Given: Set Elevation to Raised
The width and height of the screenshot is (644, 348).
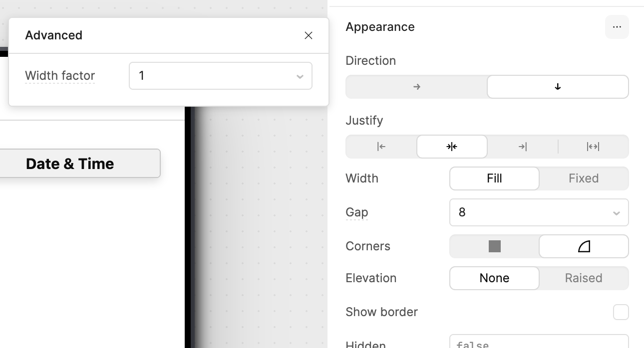Looking at the screenshot, I should [583, 278].
